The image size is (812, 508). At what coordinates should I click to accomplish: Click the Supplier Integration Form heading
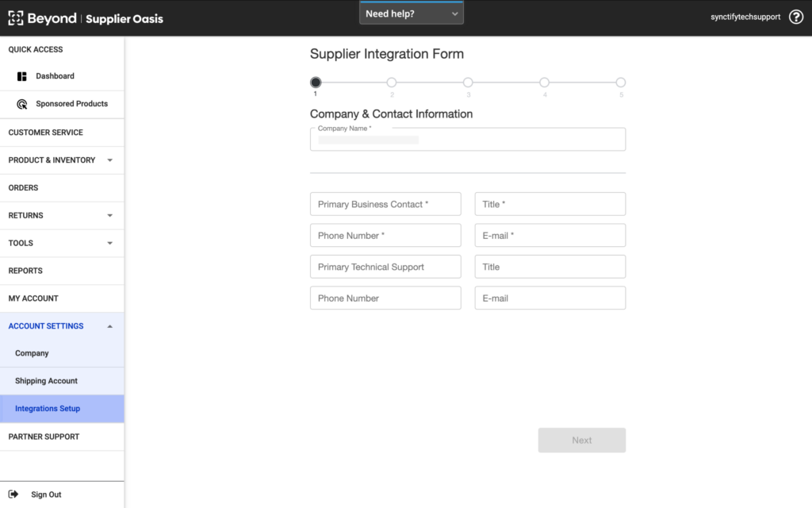(387, 54)
